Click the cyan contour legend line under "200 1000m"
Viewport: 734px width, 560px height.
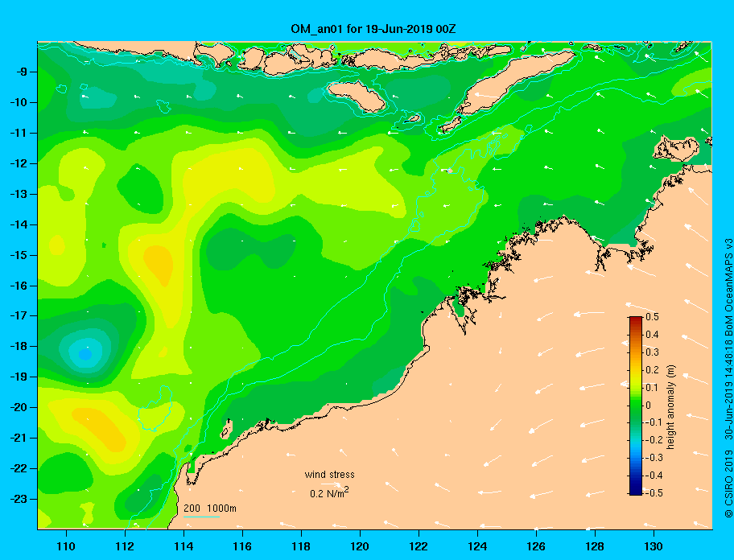pos(202,517)
